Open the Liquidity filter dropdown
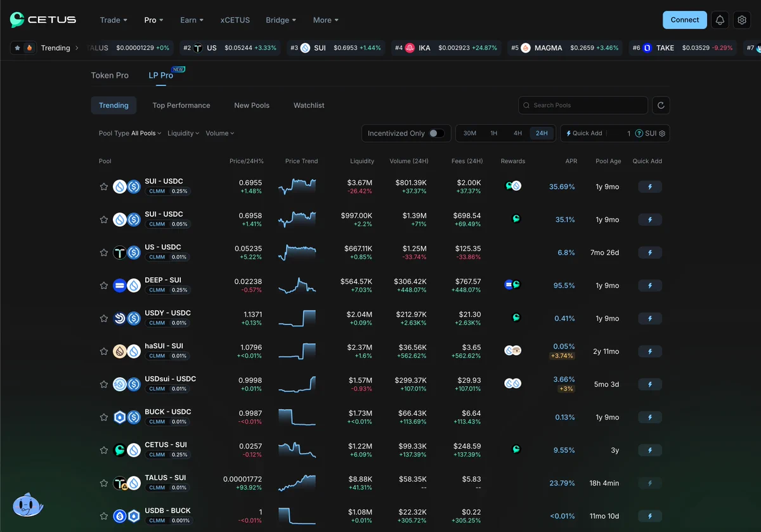761x532 pixels. (183, 133)
